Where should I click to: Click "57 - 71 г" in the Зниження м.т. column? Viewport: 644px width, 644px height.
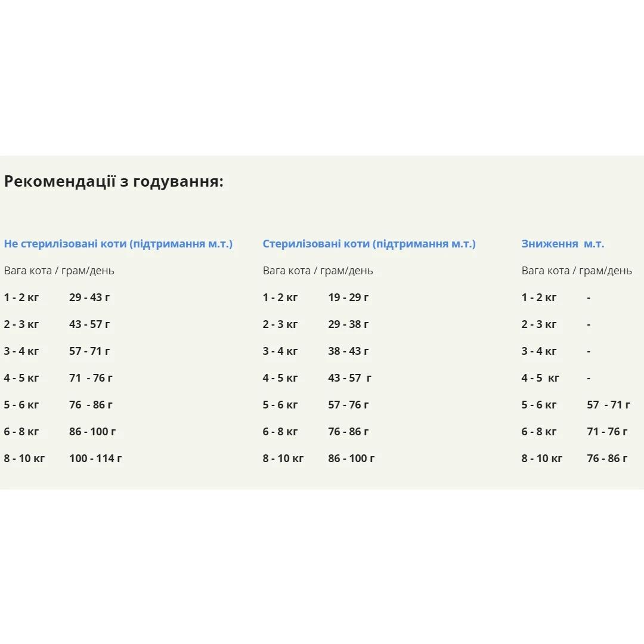(x=608, y=405)
